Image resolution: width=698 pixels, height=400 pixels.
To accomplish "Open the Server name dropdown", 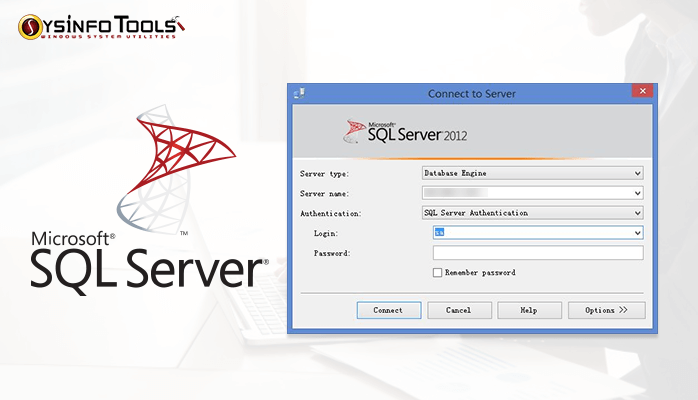I will [x=532, y=193].
